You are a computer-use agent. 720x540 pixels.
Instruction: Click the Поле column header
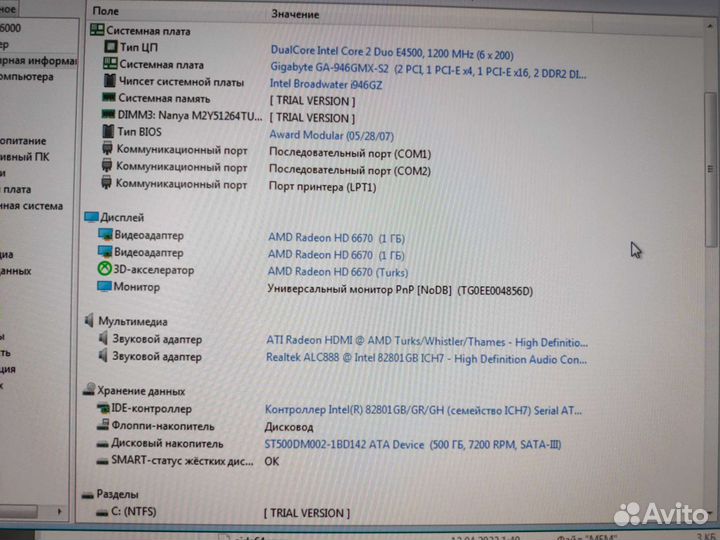tap(106, 11)
